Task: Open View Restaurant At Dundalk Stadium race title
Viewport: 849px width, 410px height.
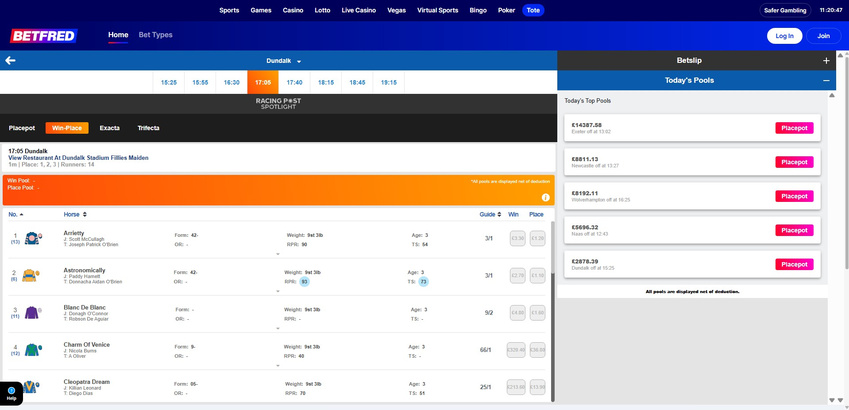Action: [x=78, y=158]
